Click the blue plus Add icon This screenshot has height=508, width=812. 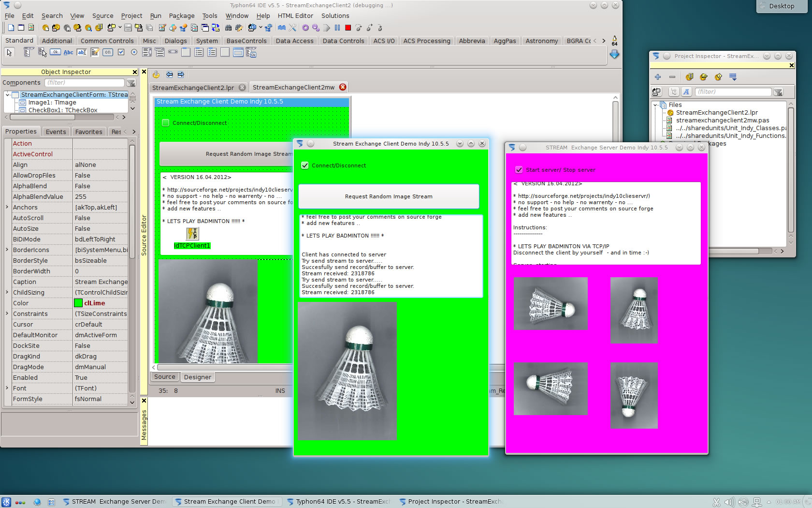[657, 77]
